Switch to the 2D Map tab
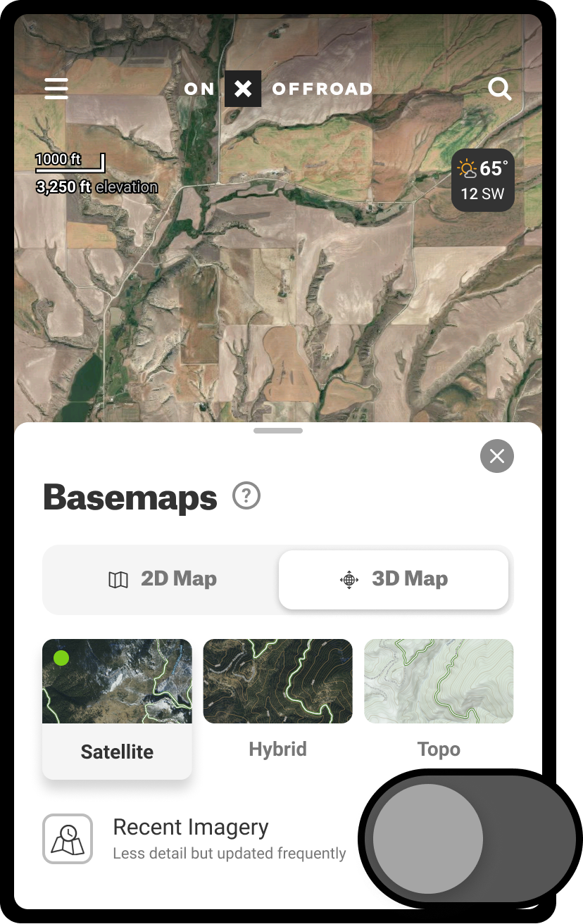583x924 pixels. pos(161,580)
